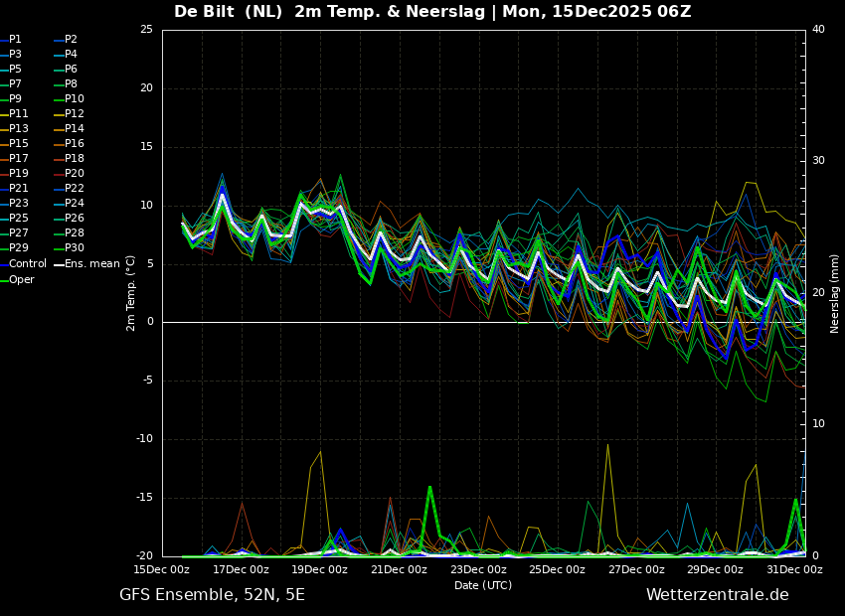This screenshot has width=845, height=616.
Task: Click the 2m Temp. (°C) axis label
Action: (131, 293)
